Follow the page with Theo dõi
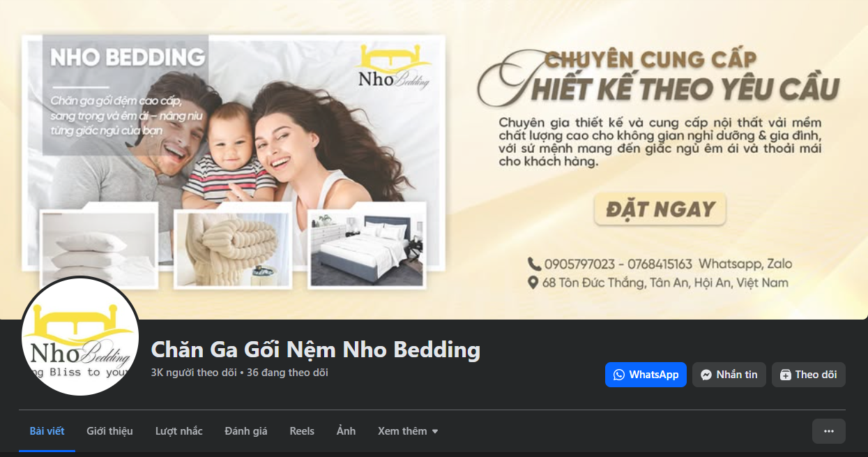Screen dimensions: 868x457 click(x=809, y=375)
